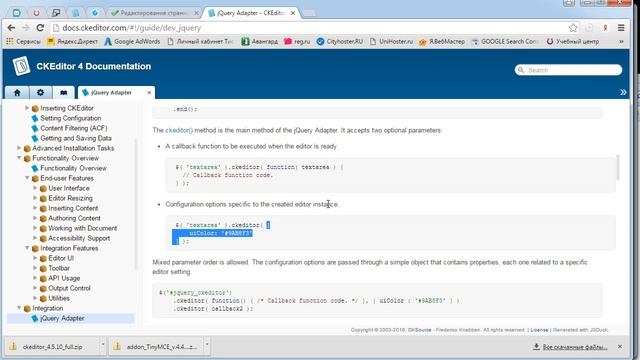Open Chrome hamburger menu
Screen dimensions: 640x360
pos(621,28)
